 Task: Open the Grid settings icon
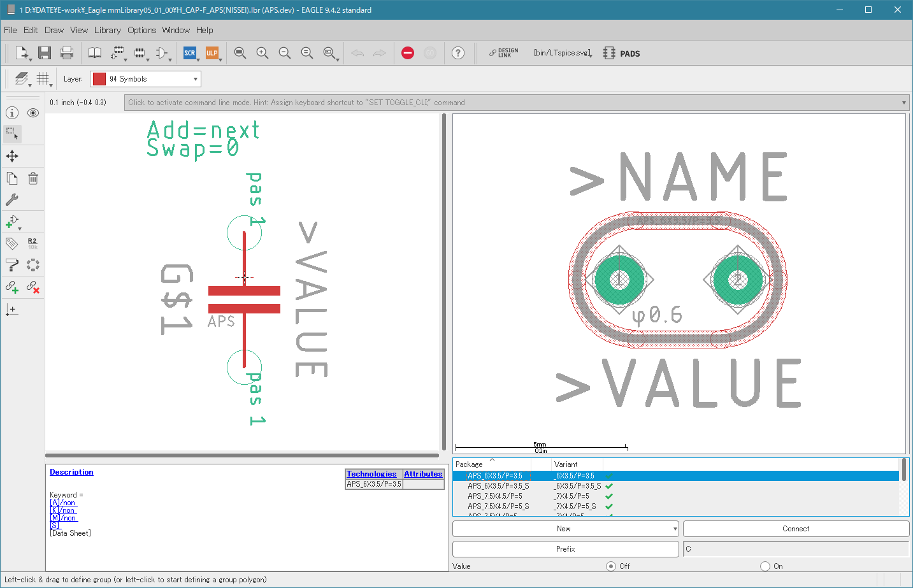coord(43,78)
